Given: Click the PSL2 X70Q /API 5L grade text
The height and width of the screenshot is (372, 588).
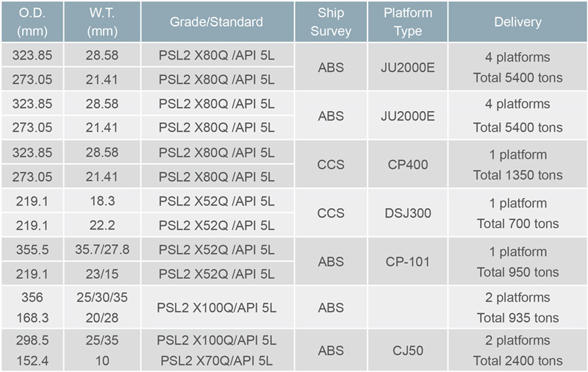Looking at the screenshot, I should 217,361.
